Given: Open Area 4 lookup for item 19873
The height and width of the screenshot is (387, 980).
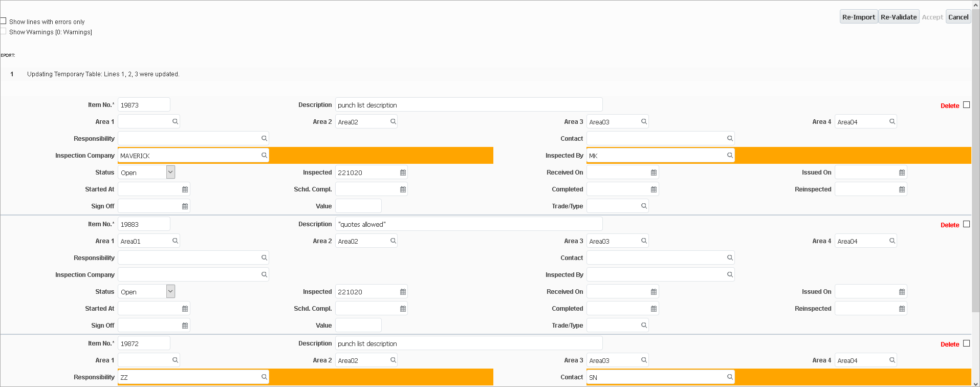Looking at the screenshot, I should 892,121.
